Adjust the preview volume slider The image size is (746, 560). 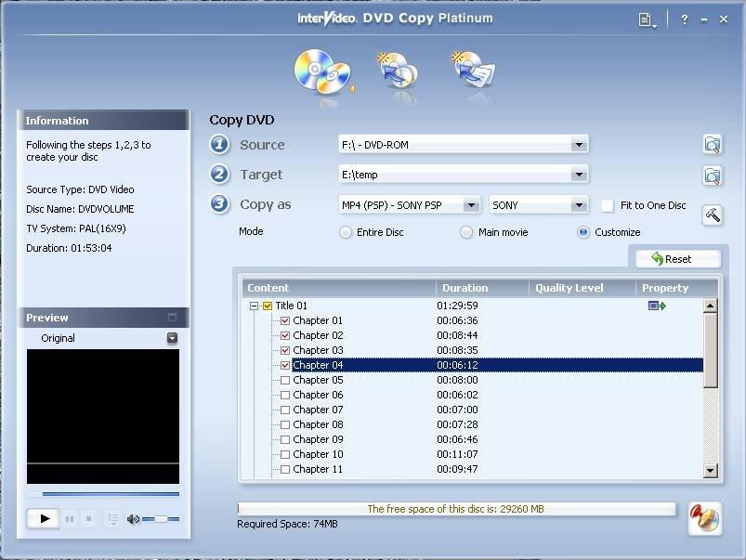point(161,518)
